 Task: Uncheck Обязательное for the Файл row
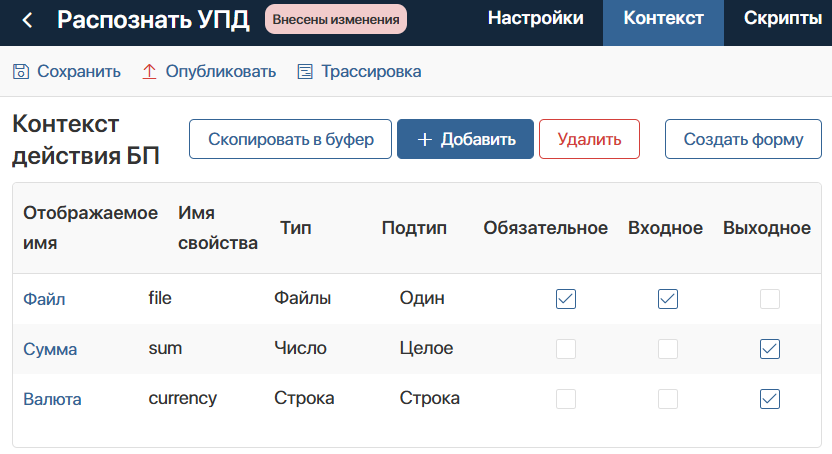(x=566, y=299)
